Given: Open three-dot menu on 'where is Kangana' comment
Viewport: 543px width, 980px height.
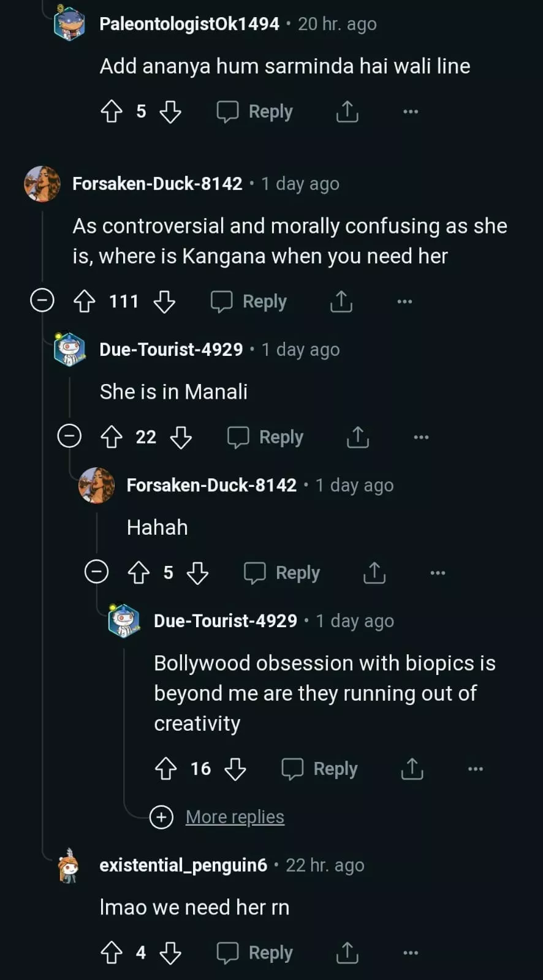Looking at the screenshot, I should pyautogui.click(x=404, y=301).
